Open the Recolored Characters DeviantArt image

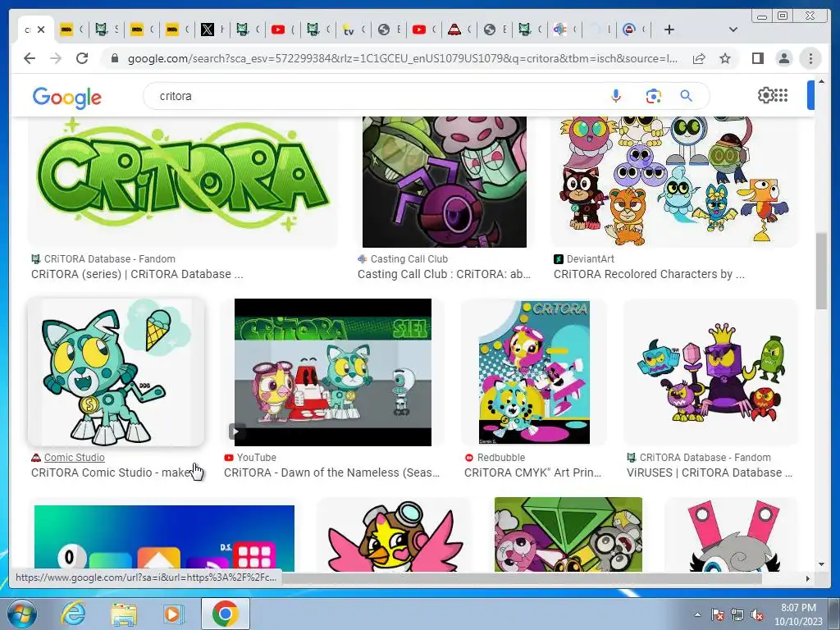click(x=674, y=181)
